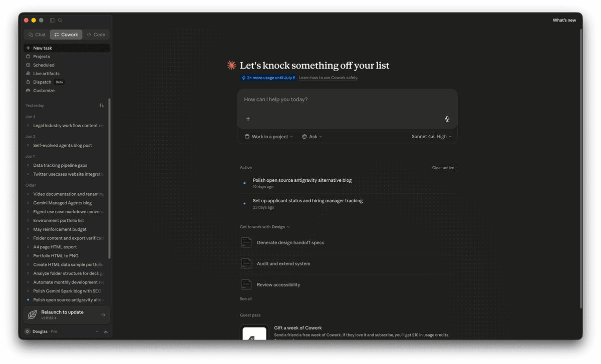Image resolution: width=601 pixels, height=364 pixels.
Task: Open Video documentation and renaming task
Action: click(x=66, y=194)
